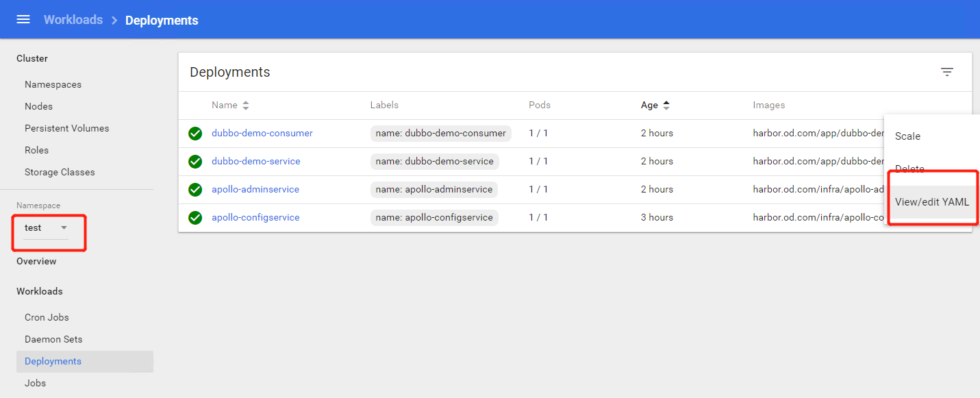Click green status icon for dubbo-demo-consumer
Viewport: 980px width, 398px height.
(195, 134)
